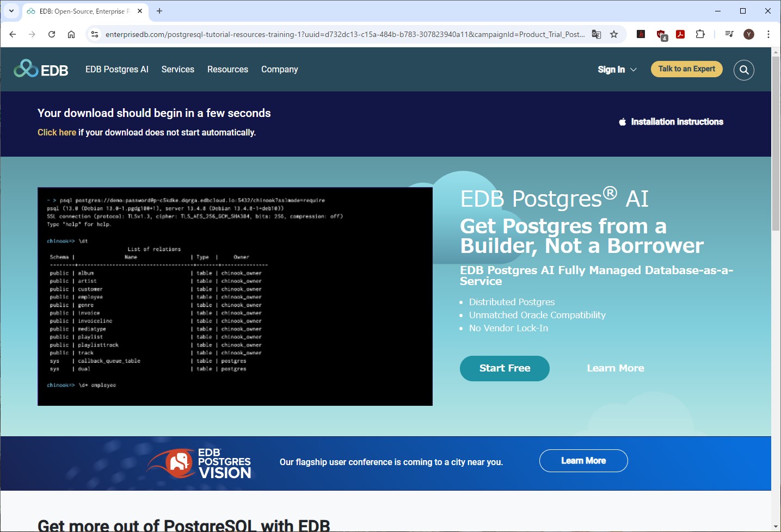Click the Apple icon beside Installation instructions

622,121
